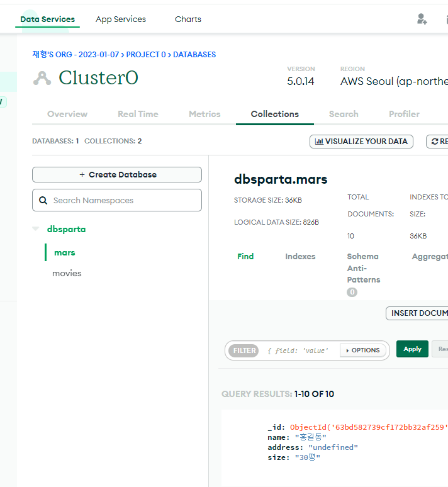The width and height of the screenshot is (448, 487).
Task: Select the Find tab
Action: click(x=245, y=256)
